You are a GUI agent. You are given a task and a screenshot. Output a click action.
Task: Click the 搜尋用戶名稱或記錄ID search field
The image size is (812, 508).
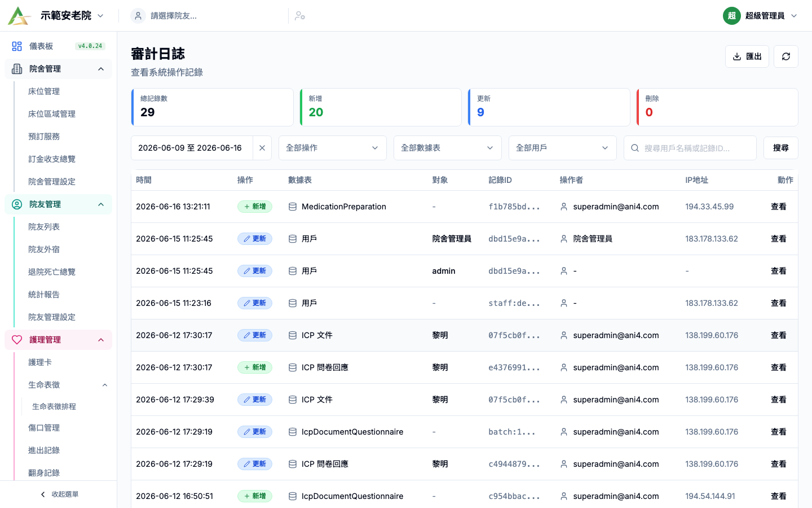pyautogui.click(x=690, y=148)
